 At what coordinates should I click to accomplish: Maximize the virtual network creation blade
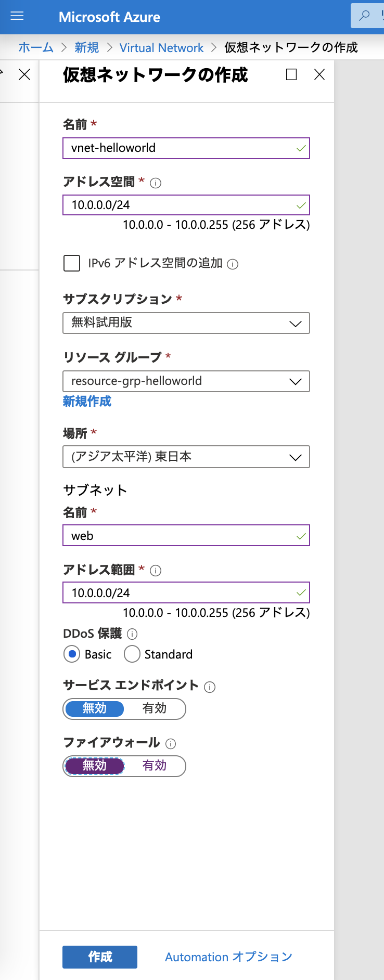click(291, 74)
